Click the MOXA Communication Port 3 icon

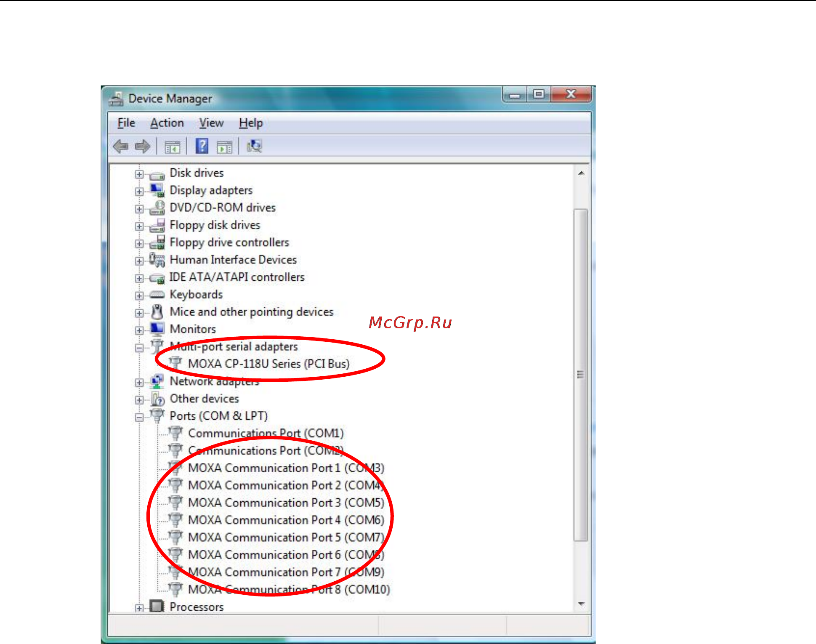coord(175,503)
